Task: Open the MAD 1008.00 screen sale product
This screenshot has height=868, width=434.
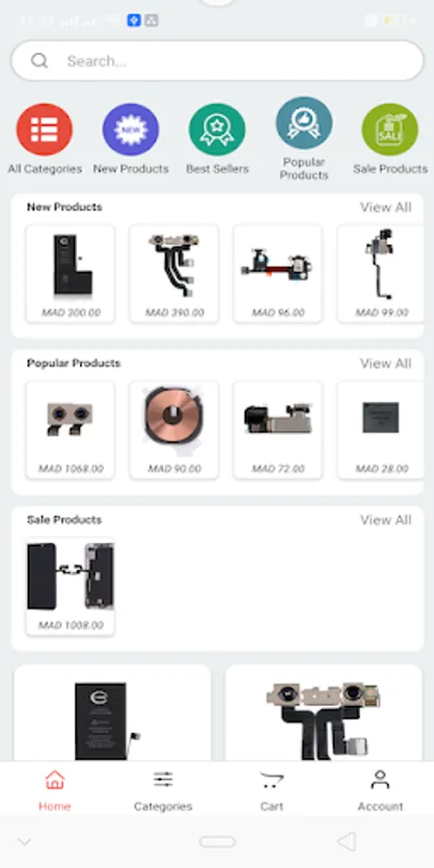Action: pyautogui.click(x=70, y=586)
